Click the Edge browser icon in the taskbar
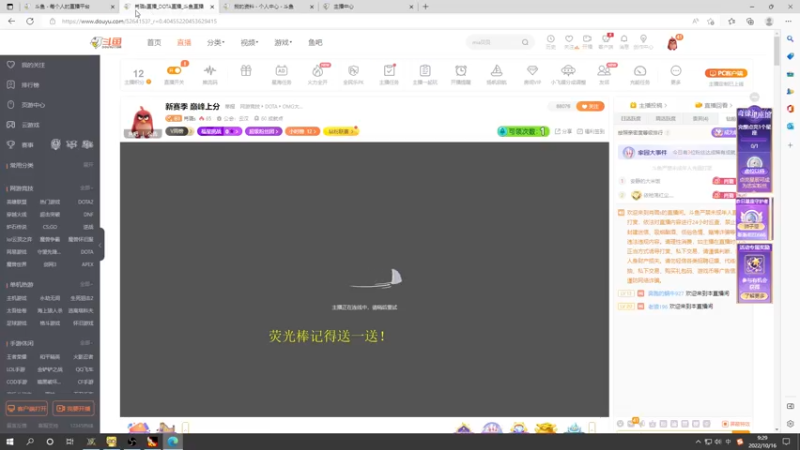The image size is (800, 450). coord(172,442)
